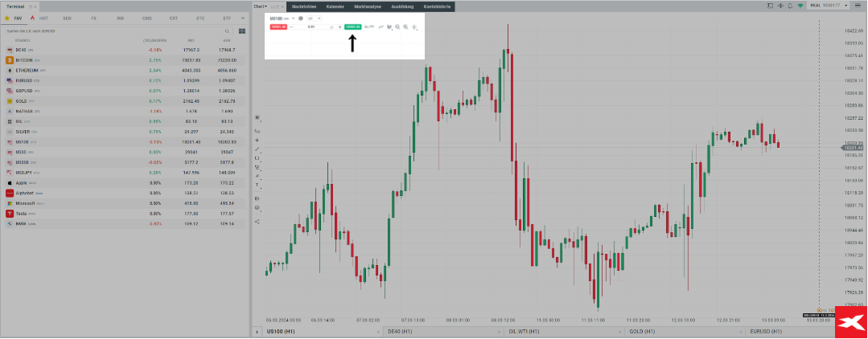Open the hamburger menu at top right
This screenshot has height=339, width=868.
click(858, 6)
